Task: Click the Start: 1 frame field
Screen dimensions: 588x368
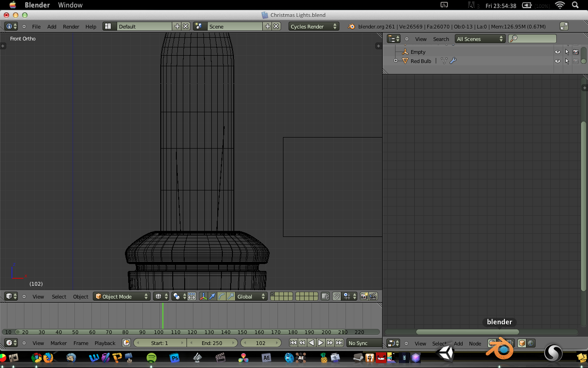Action: click(160, 343)
